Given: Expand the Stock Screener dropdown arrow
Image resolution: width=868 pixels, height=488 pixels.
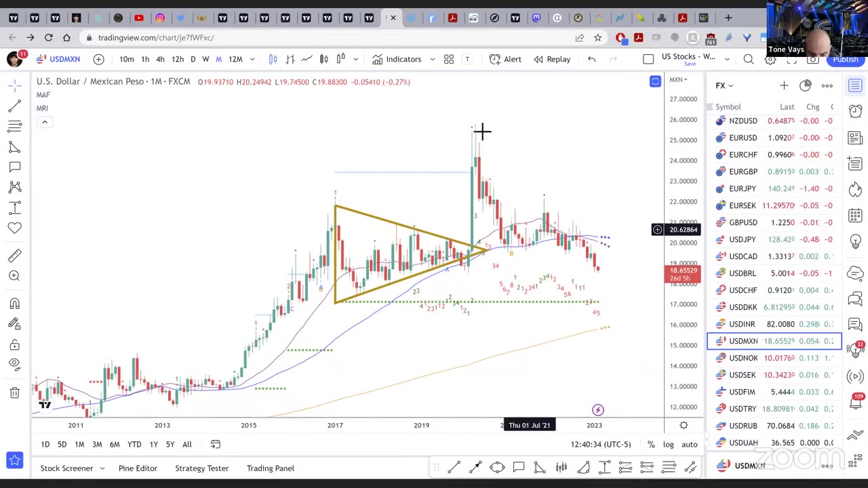Looking at the screenshot, I should point(102,468).
